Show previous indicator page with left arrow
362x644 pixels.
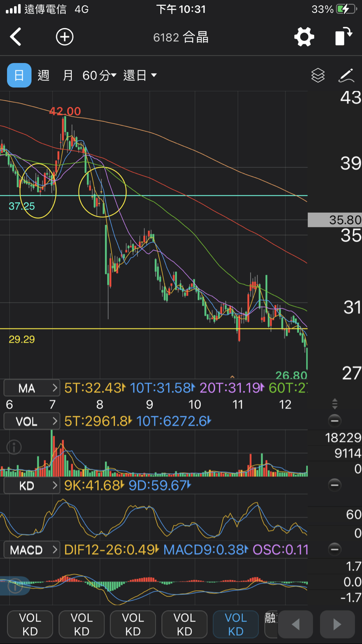point(296,624)
